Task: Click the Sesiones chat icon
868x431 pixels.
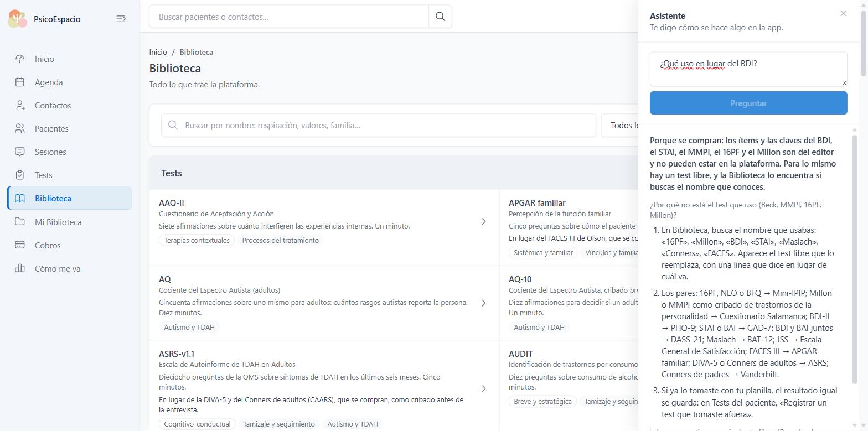Action: click(20, 152)
